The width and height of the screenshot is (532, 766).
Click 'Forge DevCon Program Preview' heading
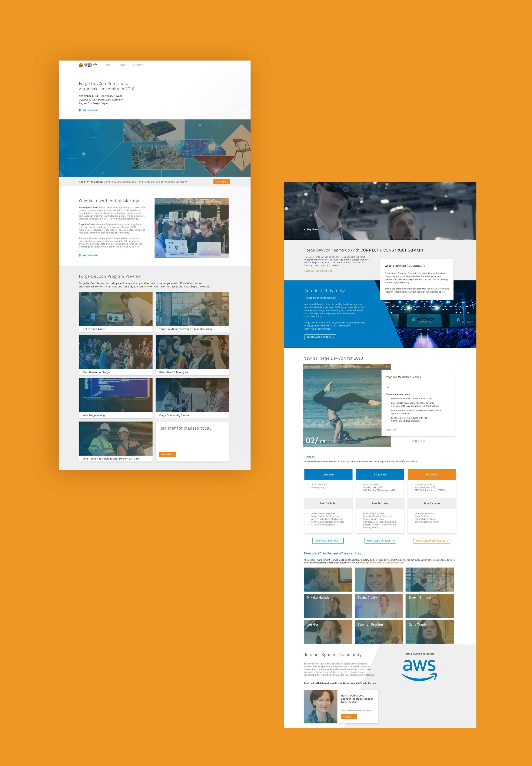[110, 276]
